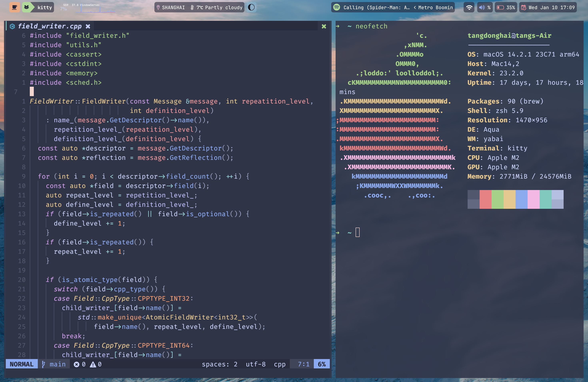Screen dimensions: 588x382
Task: Click '7°C Partly cloudy' weather text
Action: click(219, 7)
